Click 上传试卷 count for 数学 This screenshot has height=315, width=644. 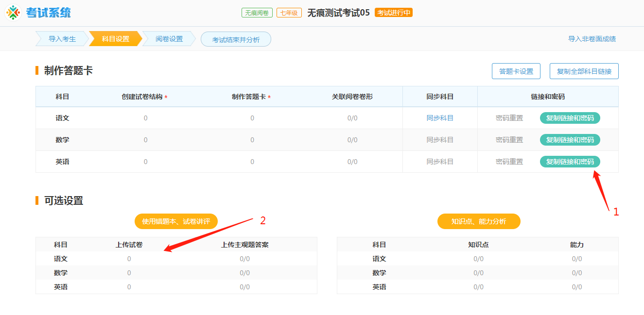(129, 273)
